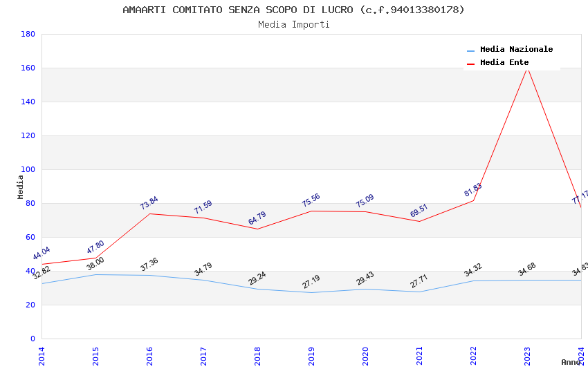Click the blue Media Nazionale legend swatch
588x380 pixels.
click(x=470, y=50)
